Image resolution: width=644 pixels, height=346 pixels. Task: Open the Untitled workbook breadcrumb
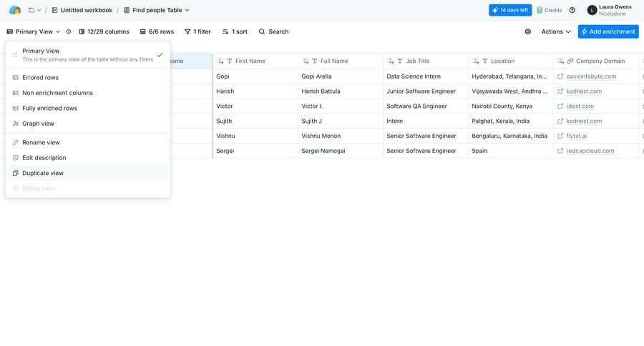82,10
